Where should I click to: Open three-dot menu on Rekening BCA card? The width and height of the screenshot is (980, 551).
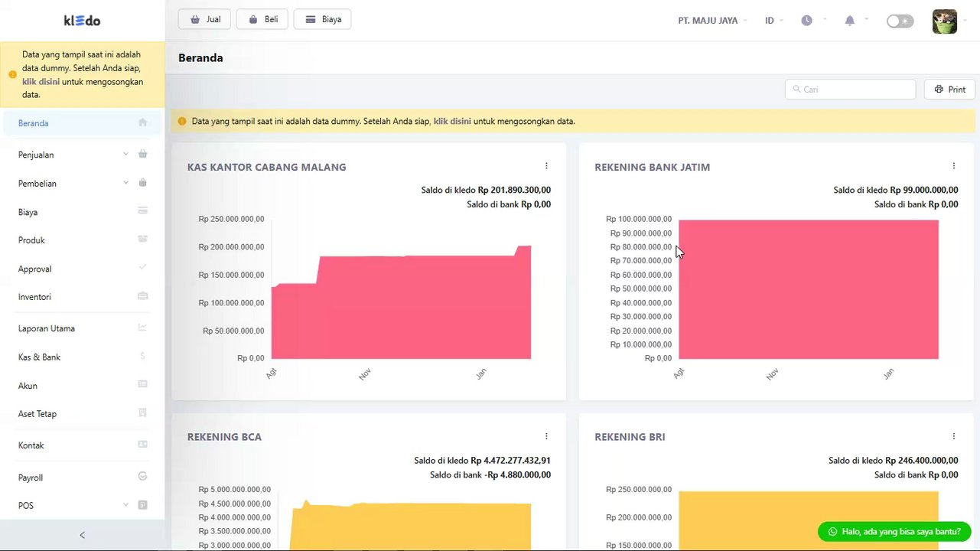(x=546, y=436)
